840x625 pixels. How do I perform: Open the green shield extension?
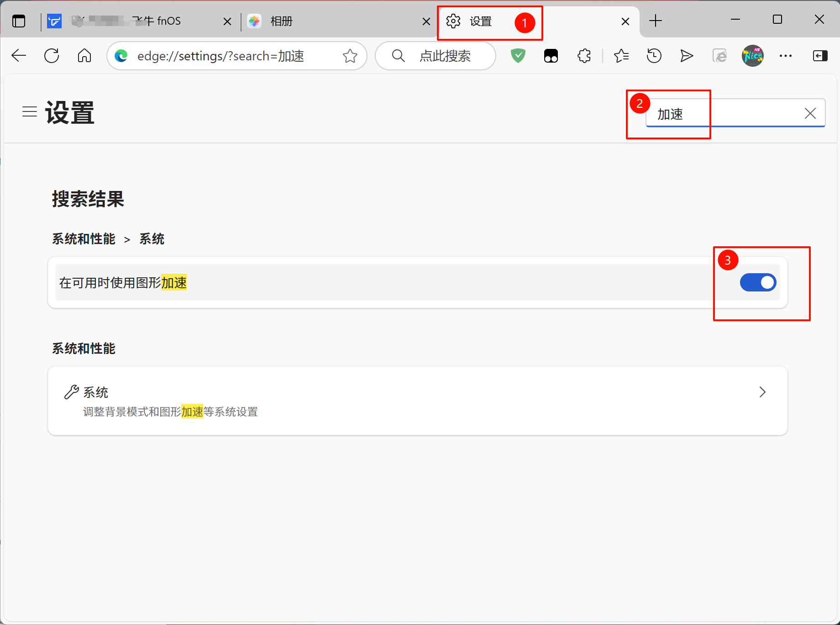(518, 56)
